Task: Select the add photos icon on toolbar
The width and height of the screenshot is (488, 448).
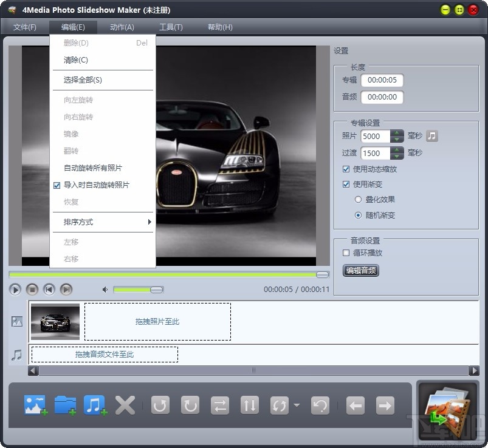Action: (35, 405)
